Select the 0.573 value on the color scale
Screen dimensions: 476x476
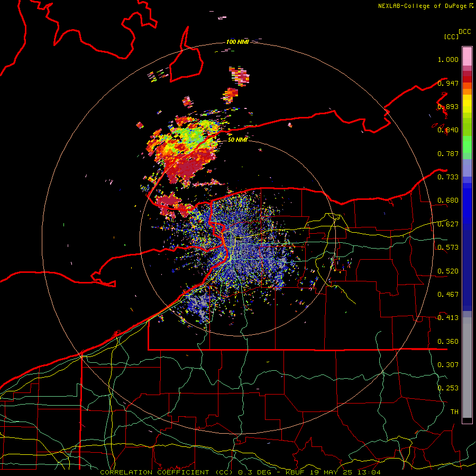pyautogui.click(x=448, y=248)
